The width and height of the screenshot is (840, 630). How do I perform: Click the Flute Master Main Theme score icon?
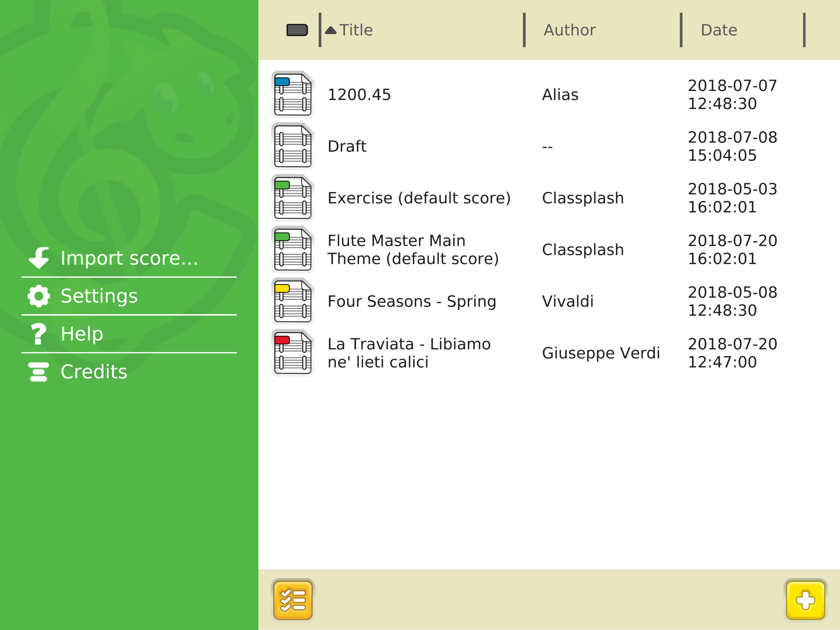292,250
